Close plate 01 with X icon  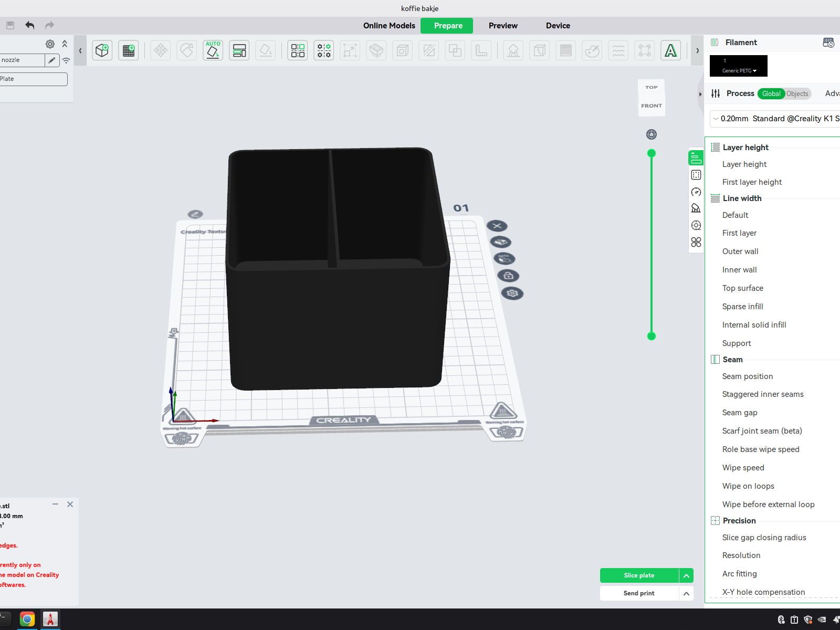tap(497, 226)
